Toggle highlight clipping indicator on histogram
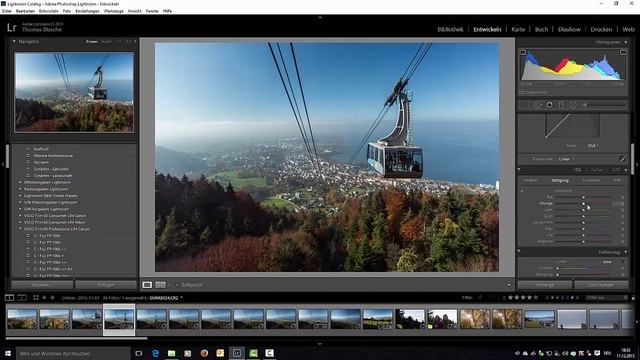The height and width of the screenshot is (360, 640). point(623,52)
